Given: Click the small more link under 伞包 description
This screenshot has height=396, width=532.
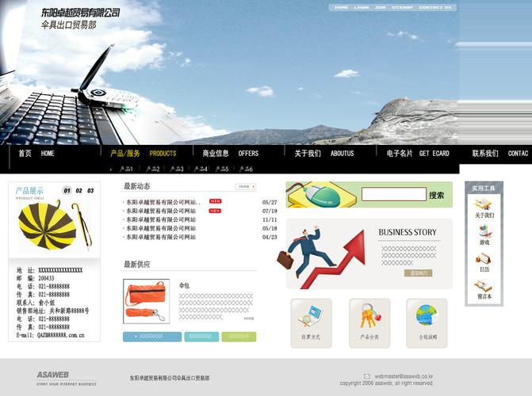Looking at the screenshot, I should [249, 318].
